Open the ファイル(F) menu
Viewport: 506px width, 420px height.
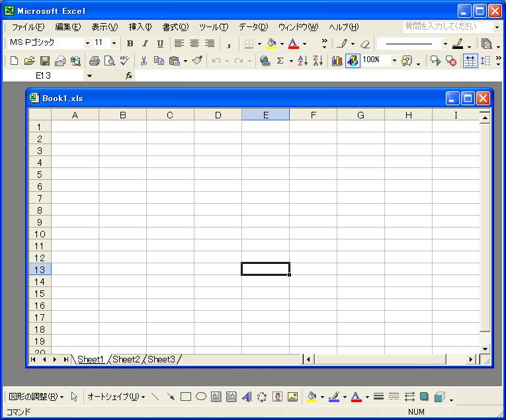pos(28,26)
